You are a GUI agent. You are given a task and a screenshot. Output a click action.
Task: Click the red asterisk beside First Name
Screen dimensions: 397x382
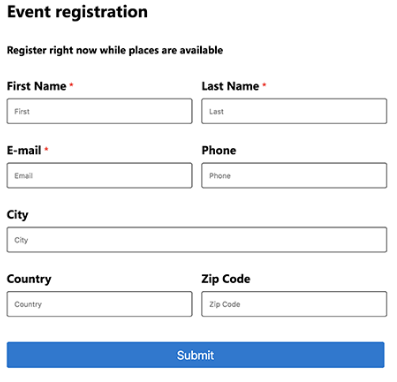(71, 85)
